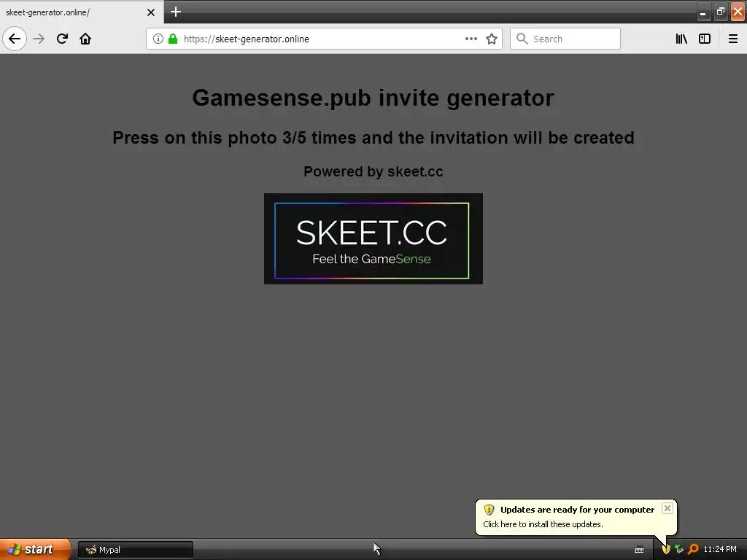Screen dimensions: 747x560
Task: Click the SKEET.CC photo
Action: (373, 238)
